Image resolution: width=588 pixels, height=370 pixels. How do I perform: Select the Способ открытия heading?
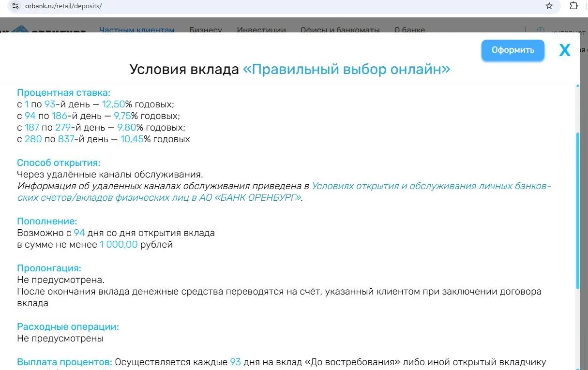click(x=59, y=163)
